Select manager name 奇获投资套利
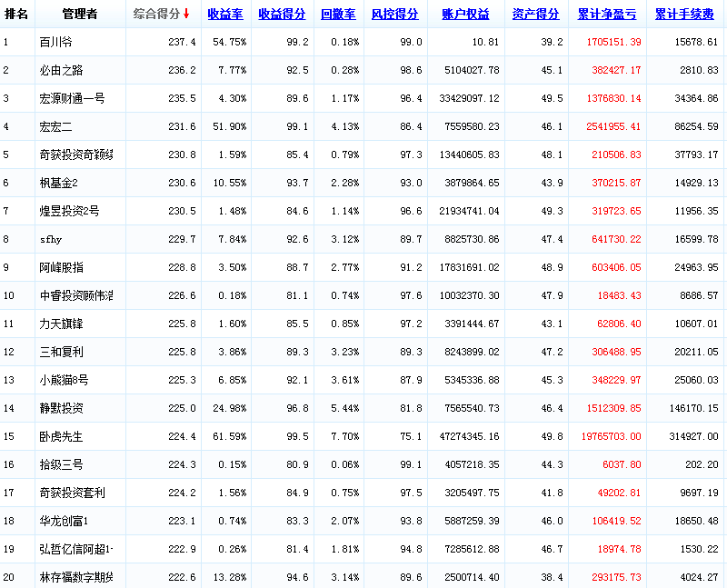Image resolution: width=727 pixels, height=588 pixels. [72, 493]
